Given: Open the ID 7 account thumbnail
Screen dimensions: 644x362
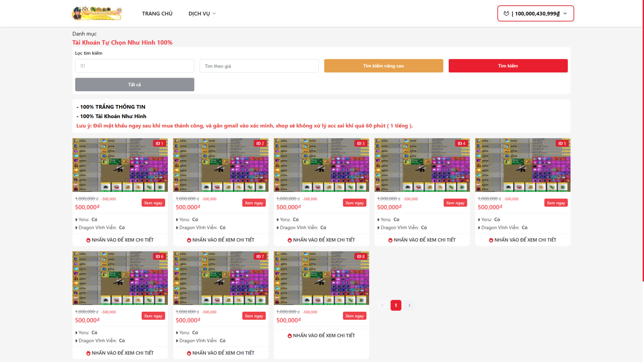Looking at the screenshot, I should (x=221, y=278).
